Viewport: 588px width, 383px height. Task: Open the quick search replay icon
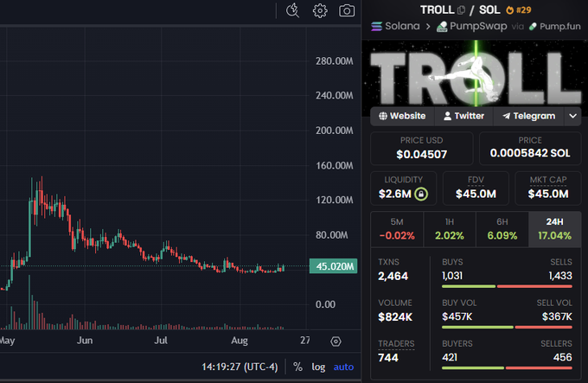[x=292, y=10]
